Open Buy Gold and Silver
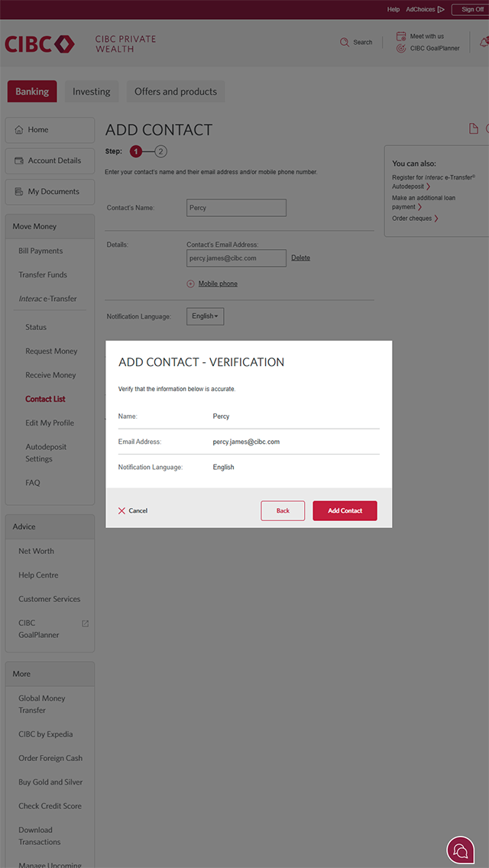489x868 pixels. 50,782
